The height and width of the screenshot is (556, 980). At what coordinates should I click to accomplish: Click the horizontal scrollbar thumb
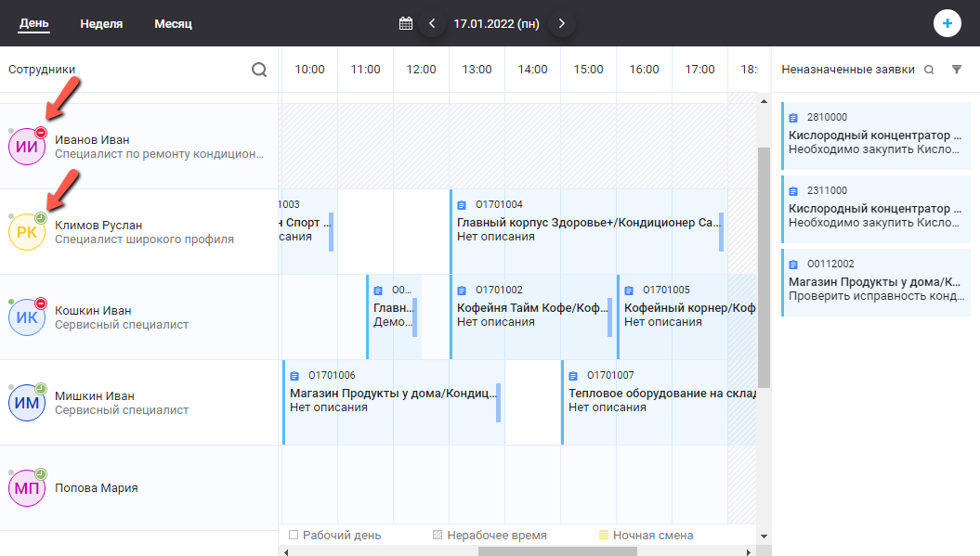tap(557, 551)
